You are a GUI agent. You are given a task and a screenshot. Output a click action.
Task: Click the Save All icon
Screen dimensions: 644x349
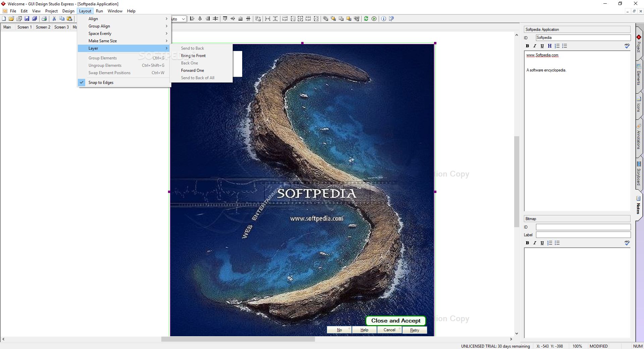(35, 19)
